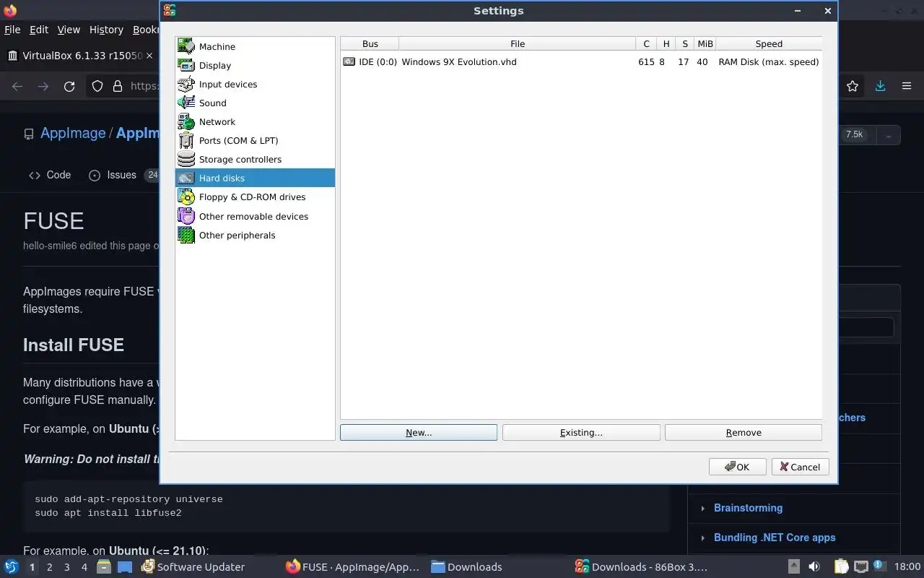Open Firefox downloads arrow icon
The width and height of the screenshot is (924, 578).
[x=880, y=86]
